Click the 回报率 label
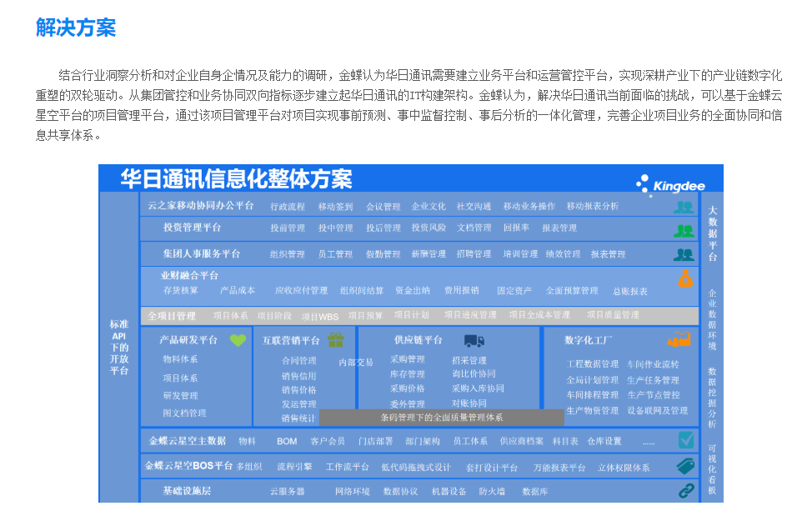 516,228
